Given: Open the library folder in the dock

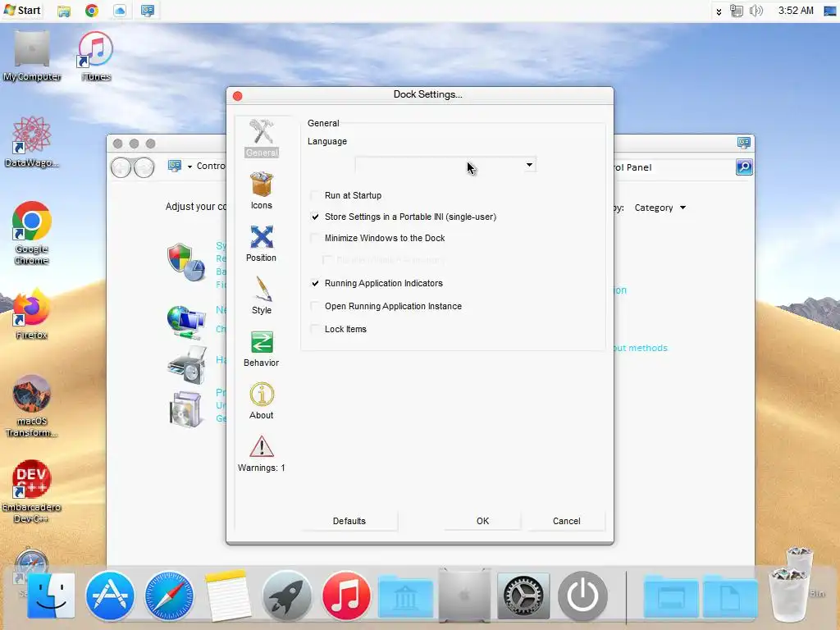Looking at the screenshot, I should point(405,597).
